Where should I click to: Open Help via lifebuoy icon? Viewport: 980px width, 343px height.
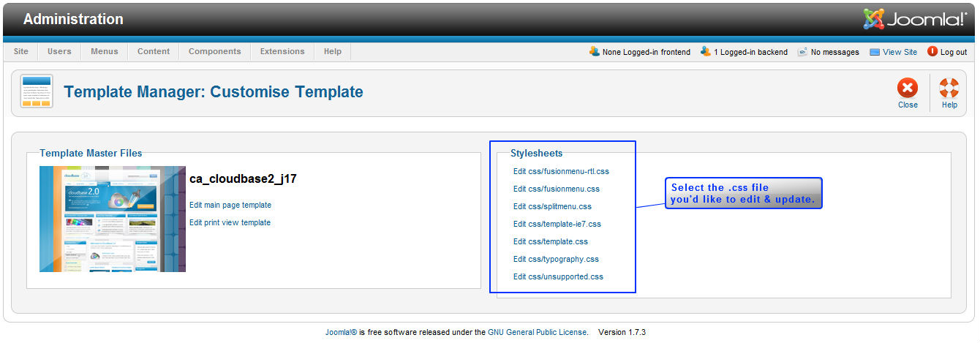point(949,88)
